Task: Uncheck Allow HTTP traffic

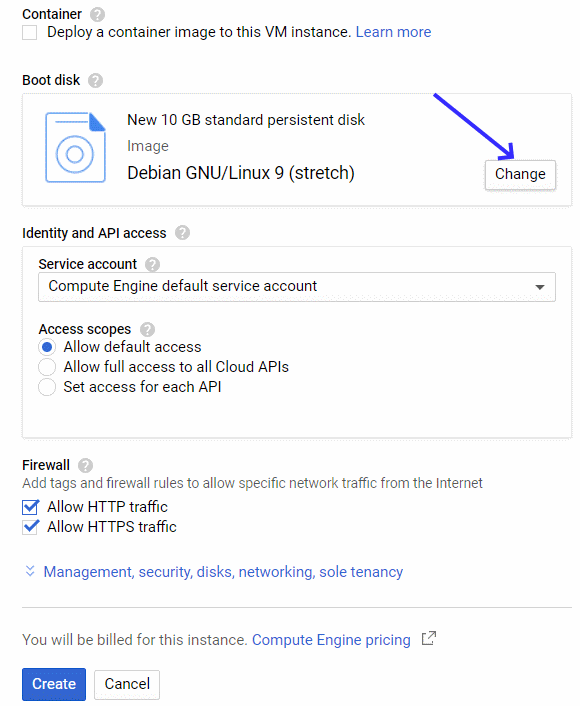Action: point(31,507)
